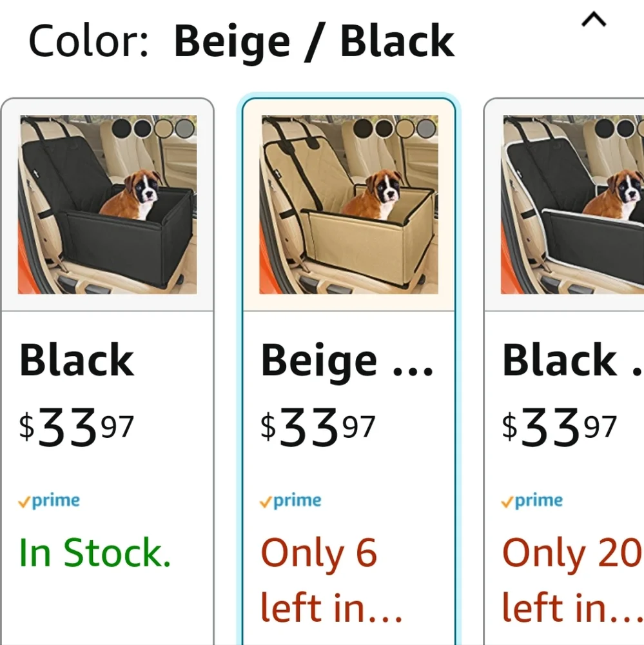Click the Prime badge on third card
The image size is (644, 645).
532,501
